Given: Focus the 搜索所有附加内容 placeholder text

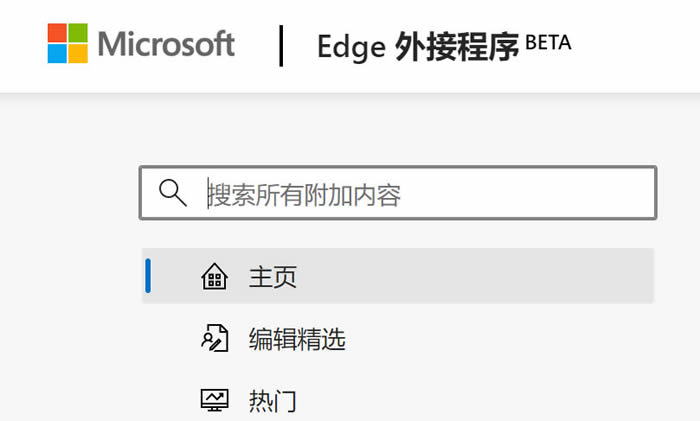Looking at the screenshot, I should point(306,194).
